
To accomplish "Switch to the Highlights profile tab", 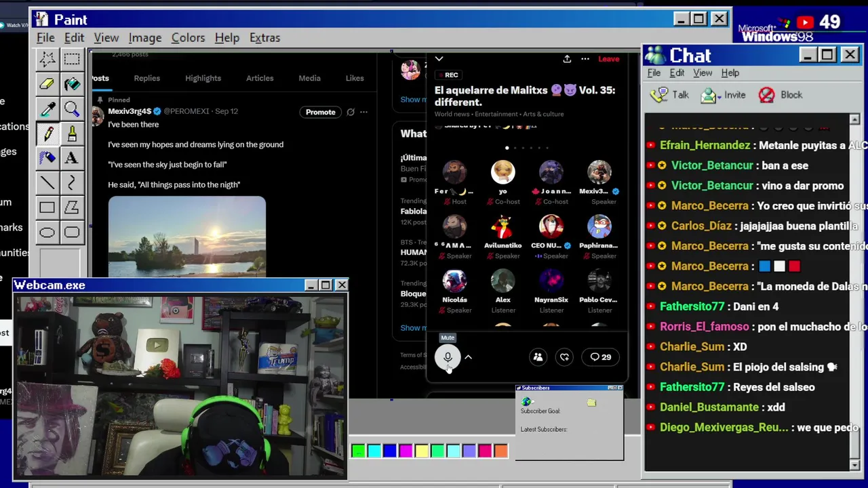I will (203, 78).
